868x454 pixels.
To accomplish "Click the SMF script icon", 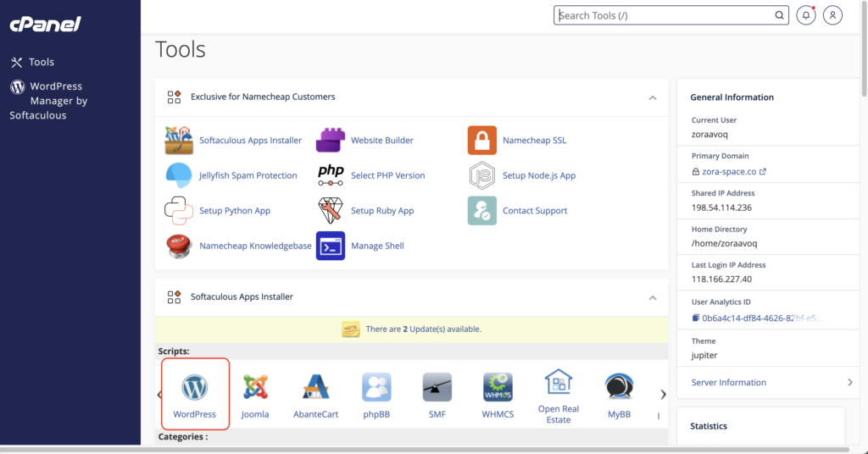I will coord(437,387).
